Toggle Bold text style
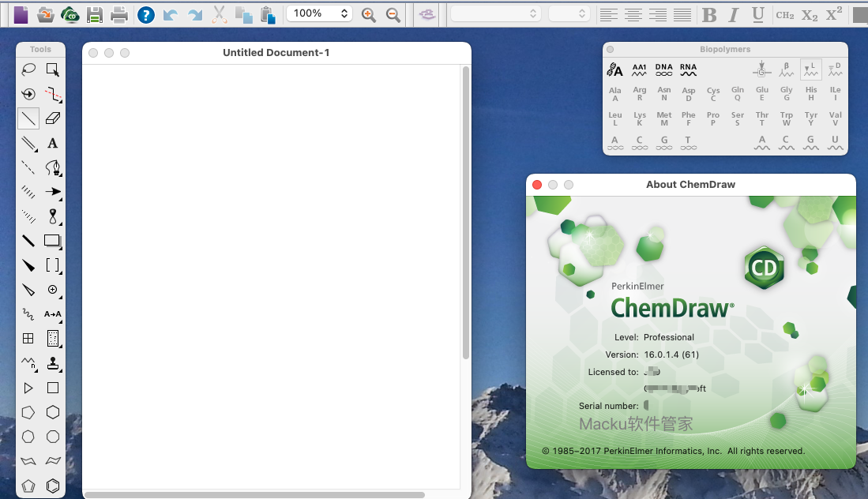 tap(709, 14)
